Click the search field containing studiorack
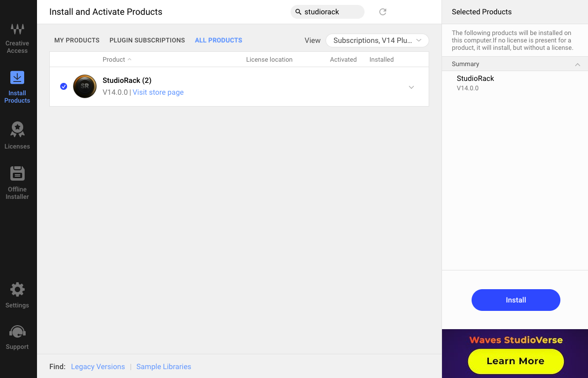The height and width of the screenshot is (378, 588). 328,12
